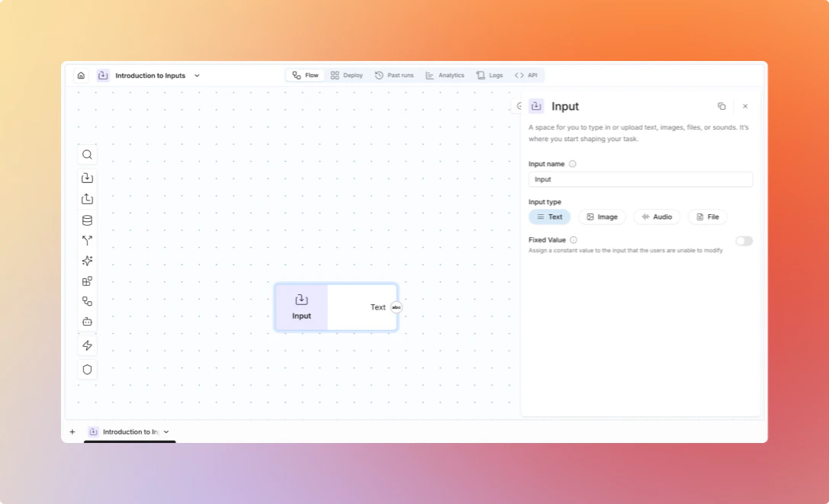
Task: Close the Input settings panel
Action: pos(745,106)
